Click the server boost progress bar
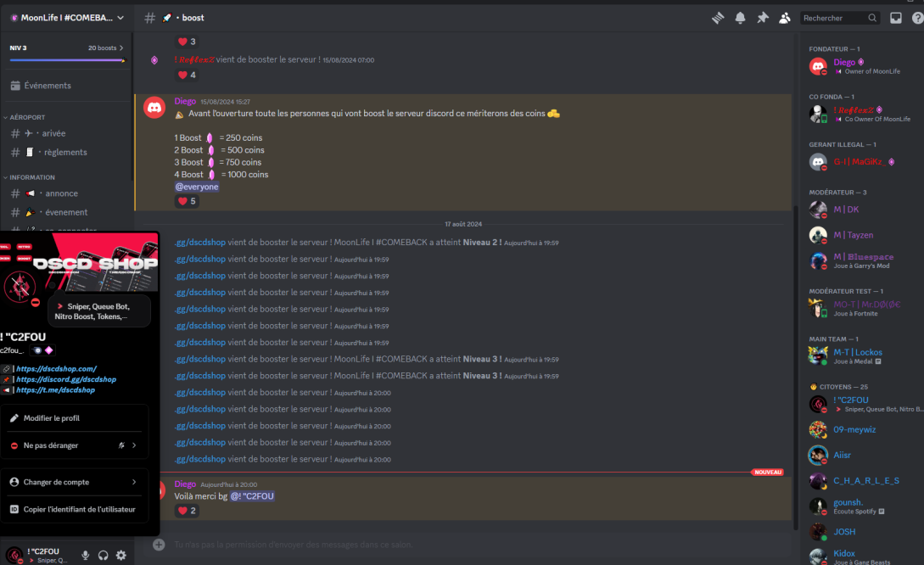This screenshot has height=565, width=924. [x=66, y=60]
